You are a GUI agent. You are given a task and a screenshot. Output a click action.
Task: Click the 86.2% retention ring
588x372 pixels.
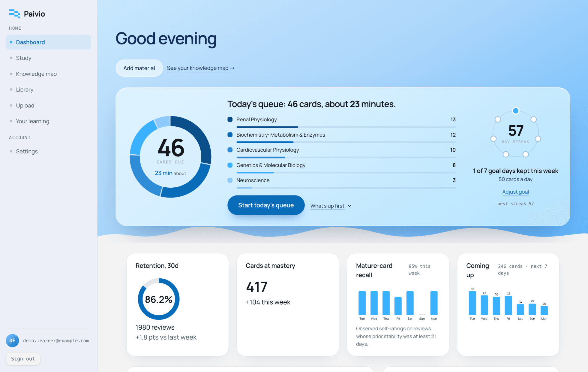[159, 299]
